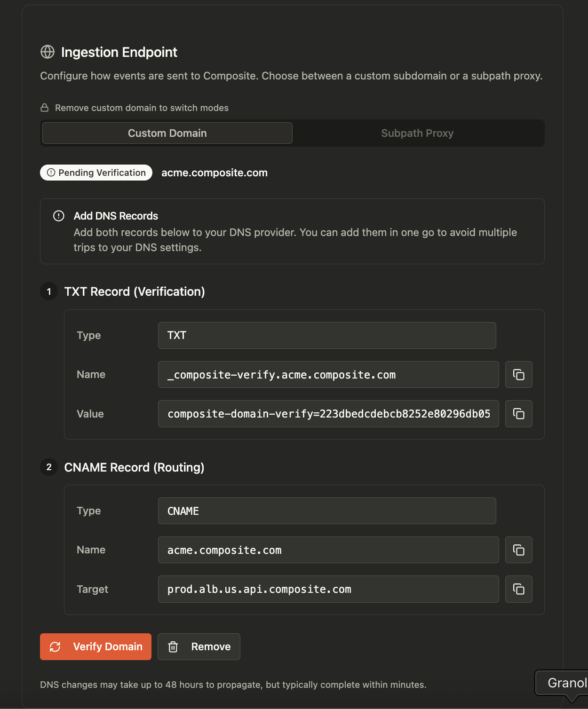
Task: Copy the CNAME record Name acme.composite.com
Action: 518,550
